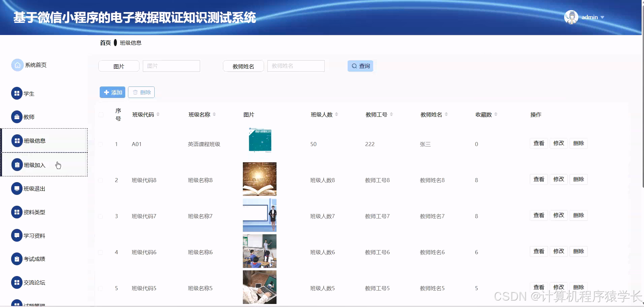Click the 资料类型 grid icon

tap(17, 212)
